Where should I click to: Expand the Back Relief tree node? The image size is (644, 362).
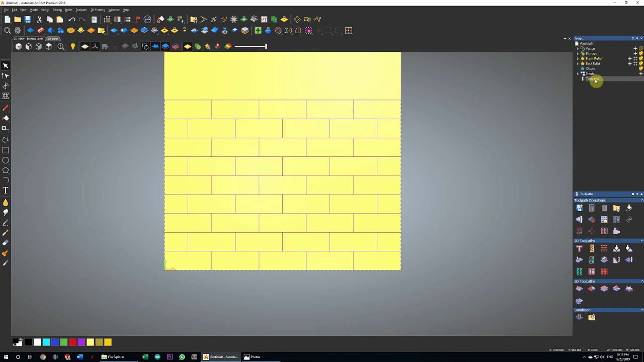click(578, 63)
